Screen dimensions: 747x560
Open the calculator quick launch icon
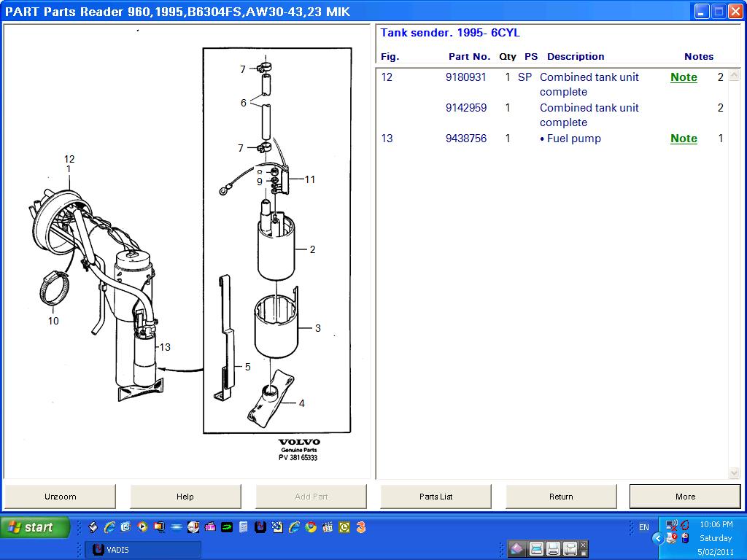click(244, 527)
